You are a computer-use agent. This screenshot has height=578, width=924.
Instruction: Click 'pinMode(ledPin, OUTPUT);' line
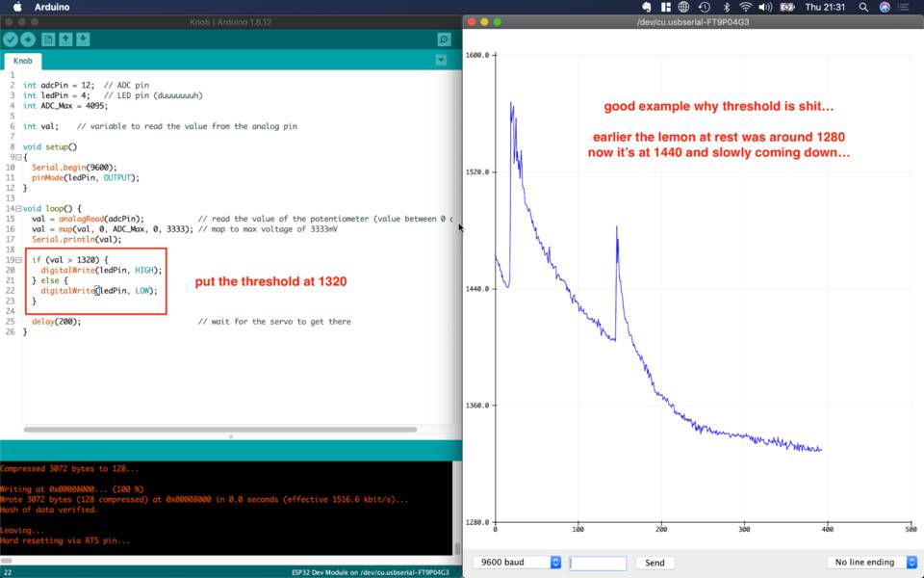tap(86, 177)
